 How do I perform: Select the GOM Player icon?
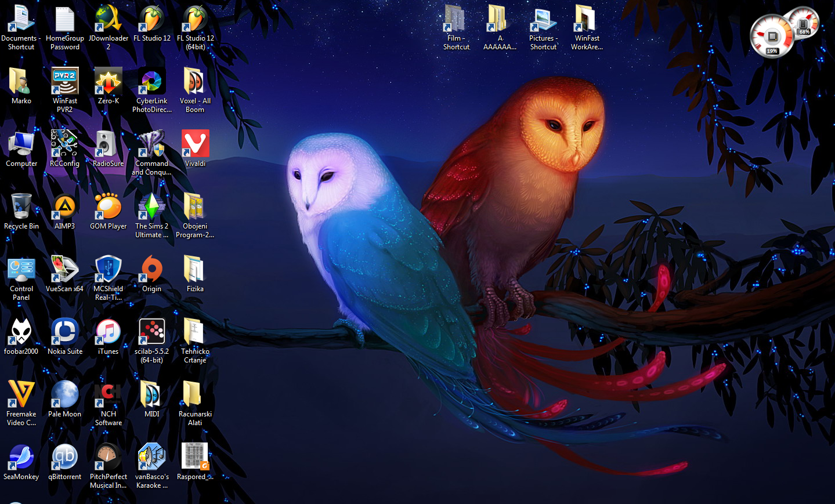pyautogui.click(x=109, y=206)
